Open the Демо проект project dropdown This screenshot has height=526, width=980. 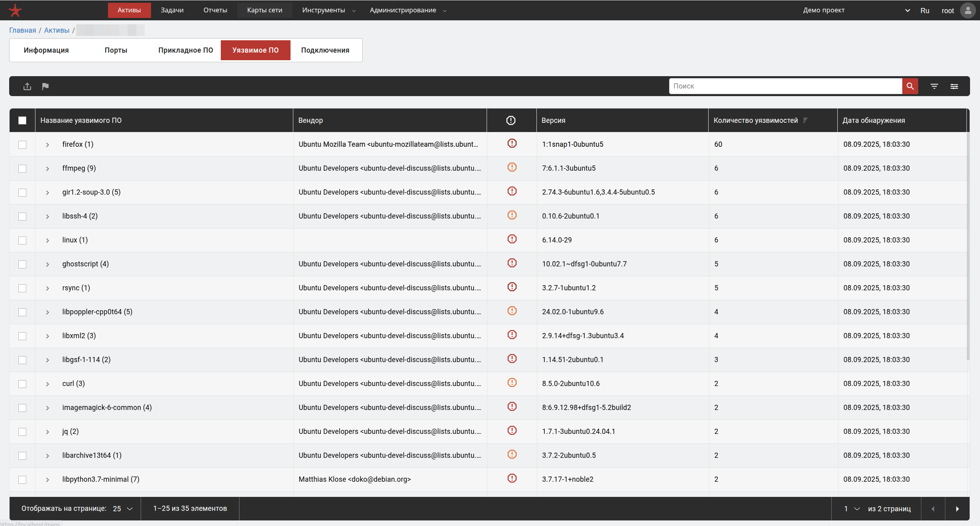(856, 10)
